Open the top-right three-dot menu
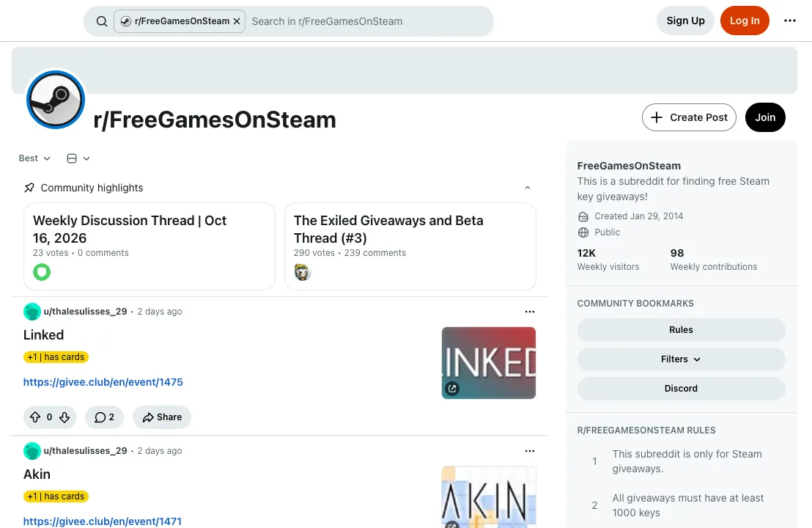This screenshot has width=812, height=528. (x=789, y=21)
